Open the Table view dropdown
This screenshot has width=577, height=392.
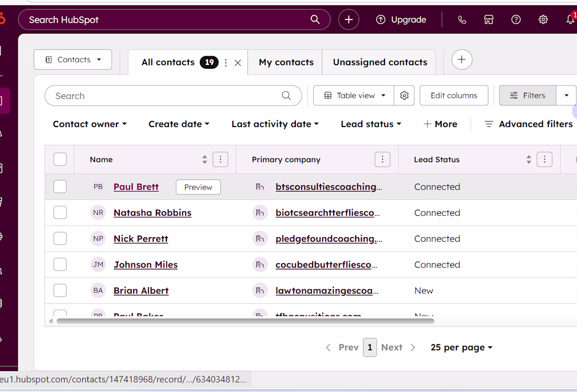[x=354, y=96]
